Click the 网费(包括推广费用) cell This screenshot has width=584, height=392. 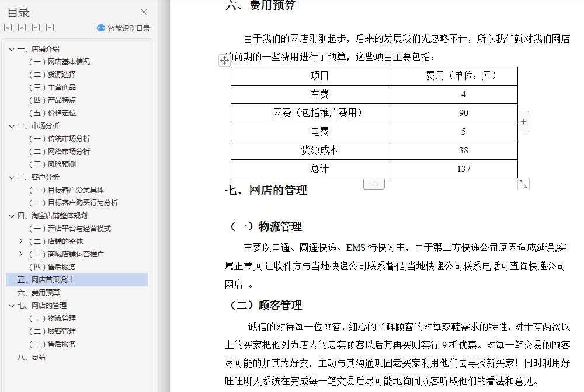pos(311,113)
